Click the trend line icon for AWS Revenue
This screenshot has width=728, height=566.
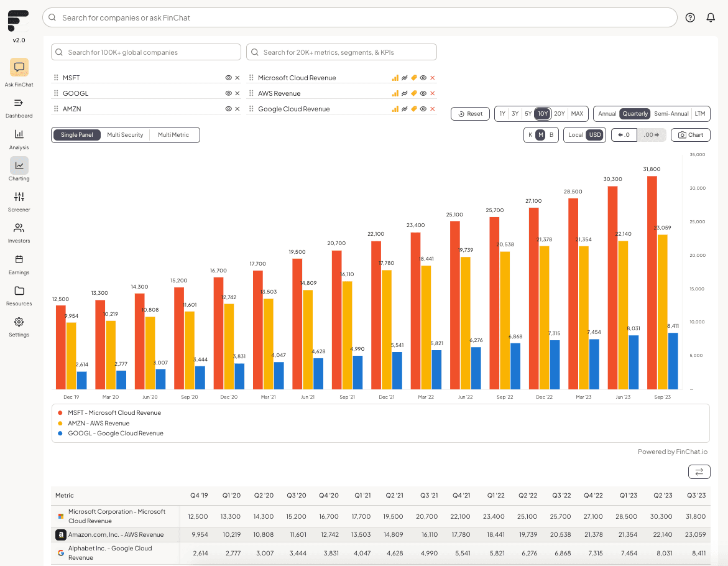[x=404, y=93]
